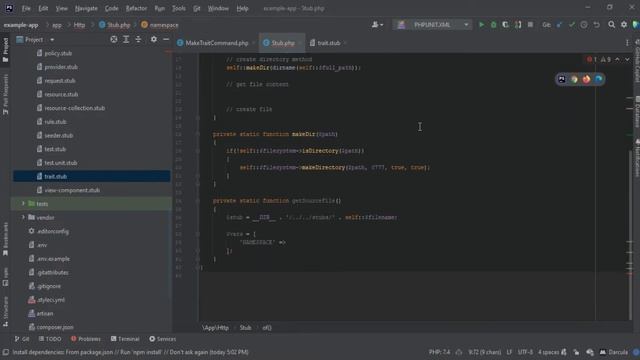Toggle the Bookmarks side panel
Screen dimensions: 640x360
[x=5, y=239]
